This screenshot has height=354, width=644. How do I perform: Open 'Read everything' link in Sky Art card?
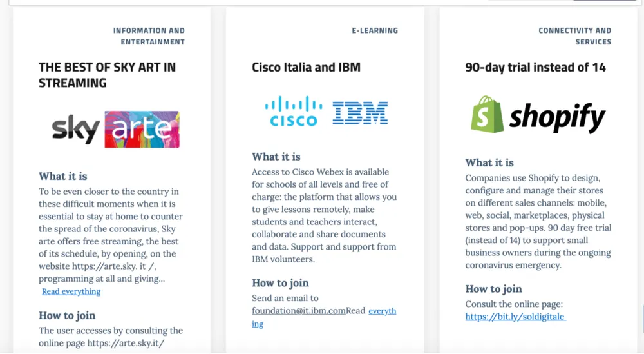coord(71,291)
